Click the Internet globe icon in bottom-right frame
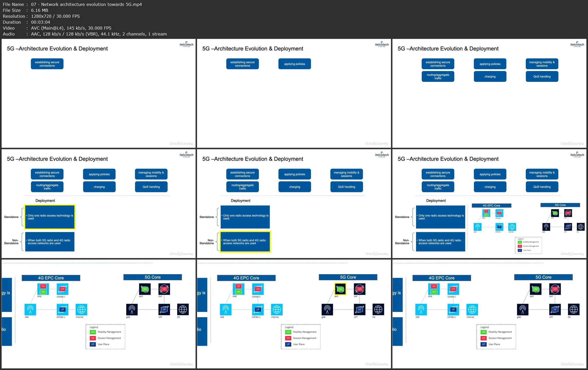 pyautogui.click(x=472, y=309)
